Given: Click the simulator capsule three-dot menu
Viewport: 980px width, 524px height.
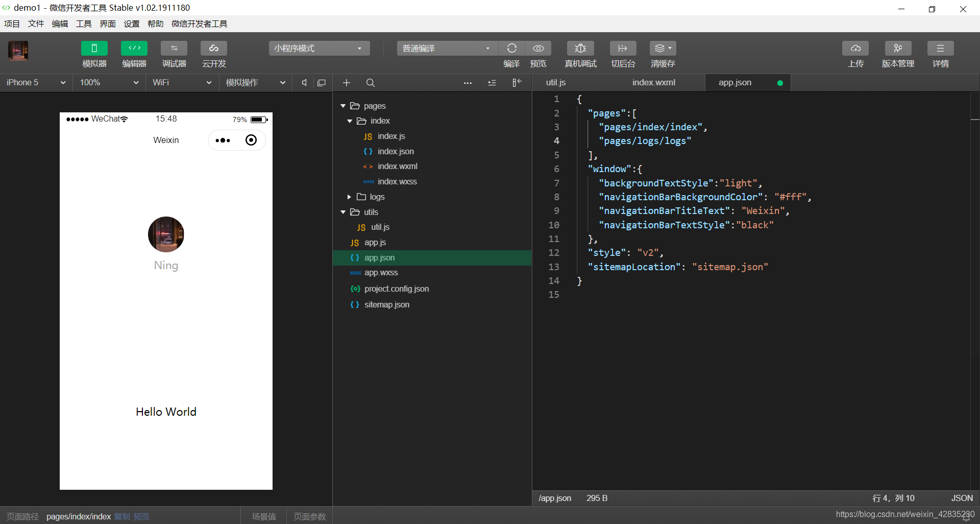Looking at the screenshot, I should (223, 140).
